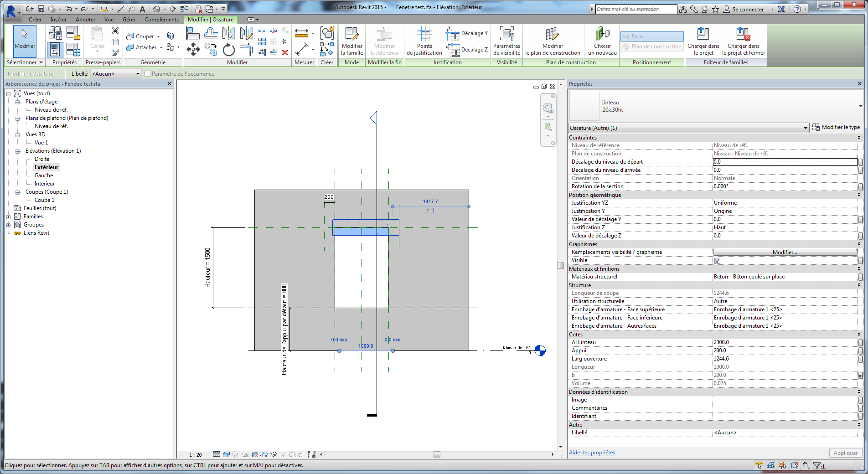Click the horizontal scrollbar thumb in view
The width and height of the screenshot is (868, 474).
[x=437, y=454]
